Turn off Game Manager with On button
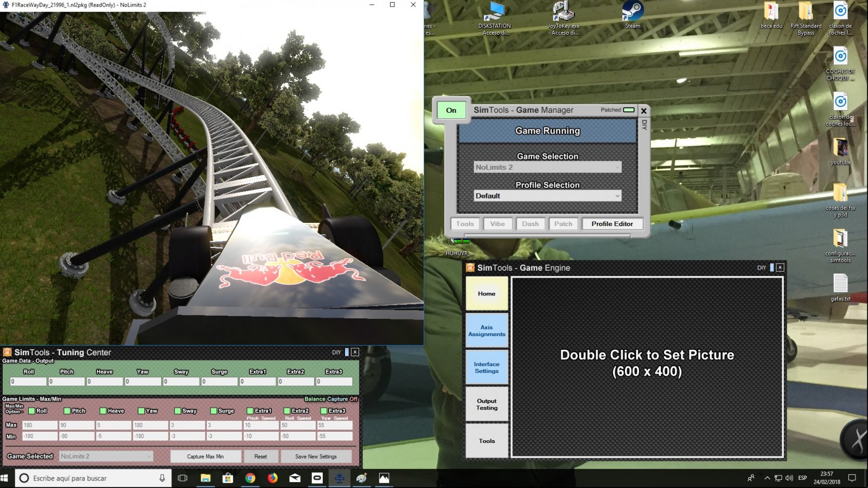868x488 pixels. click(x=451, y=110)
